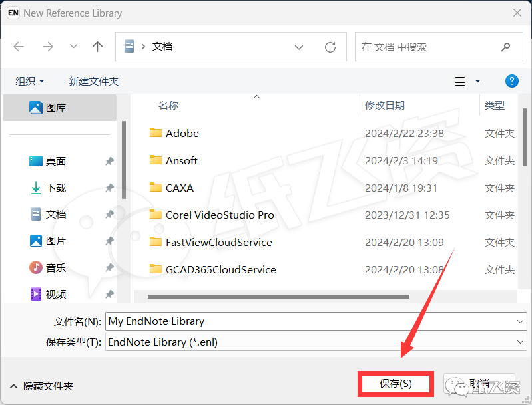Click date 2023/12/31 12:35

407,215
